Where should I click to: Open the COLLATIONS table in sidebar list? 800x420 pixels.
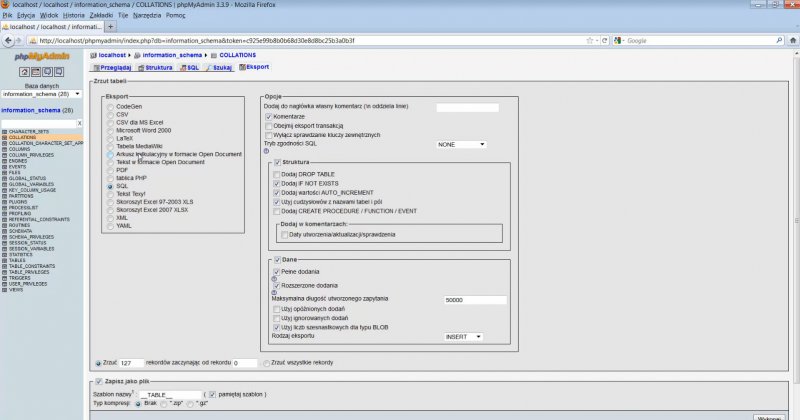(x=24, y=137)
